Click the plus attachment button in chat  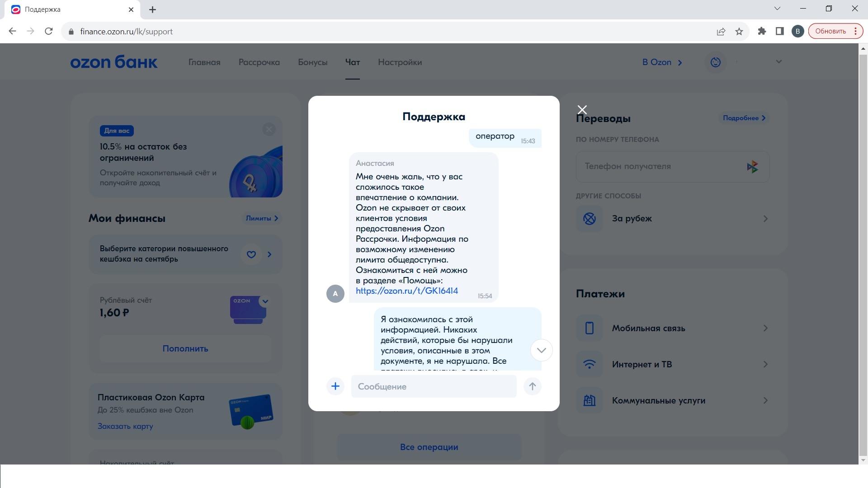pos(335,386)
